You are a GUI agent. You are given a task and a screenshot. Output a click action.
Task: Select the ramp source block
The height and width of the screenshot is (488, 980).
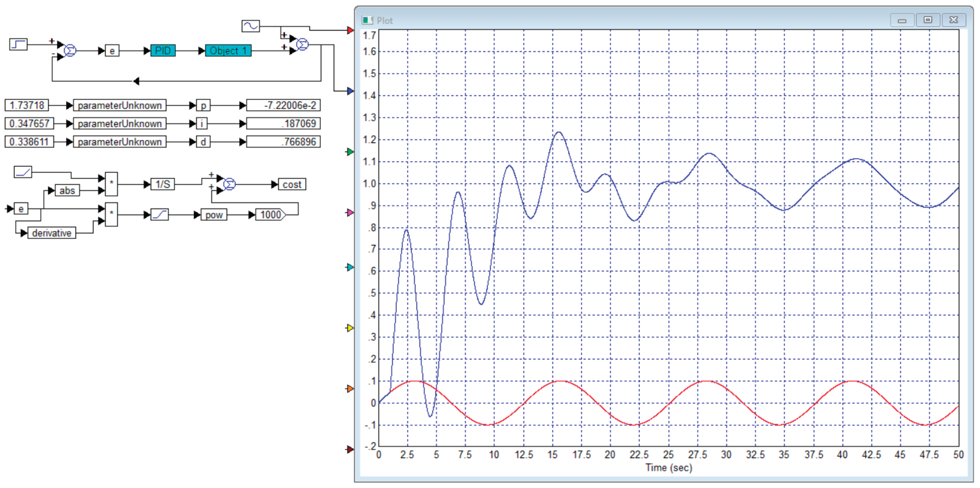pyautogui.click(x=23, y=172)
